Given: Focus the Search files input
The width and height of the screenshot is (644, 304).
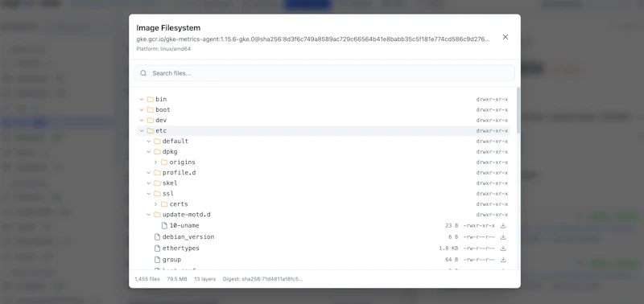Looking at the screenshot, I should pos(324,73).
